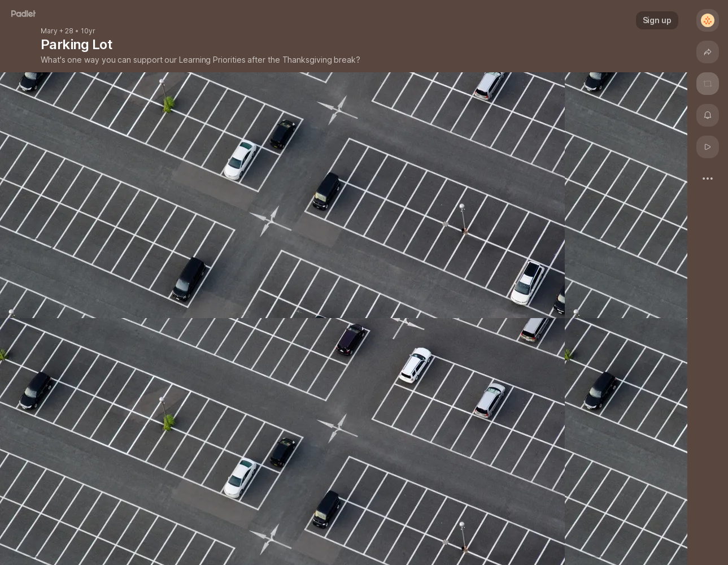Click the remake padlet square icon
728x565 pixels.
(x=708, y=84)
